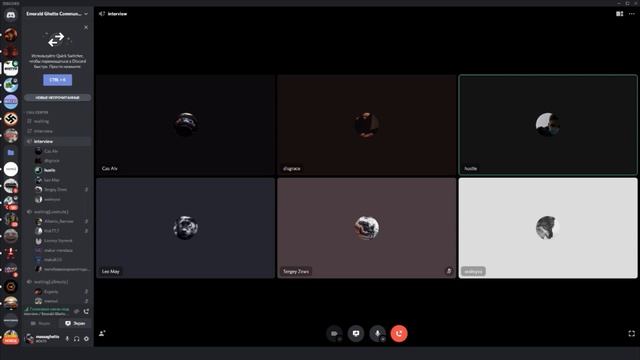
Task: Toggle deafen headphones in user panel
Action: [77, 339]
